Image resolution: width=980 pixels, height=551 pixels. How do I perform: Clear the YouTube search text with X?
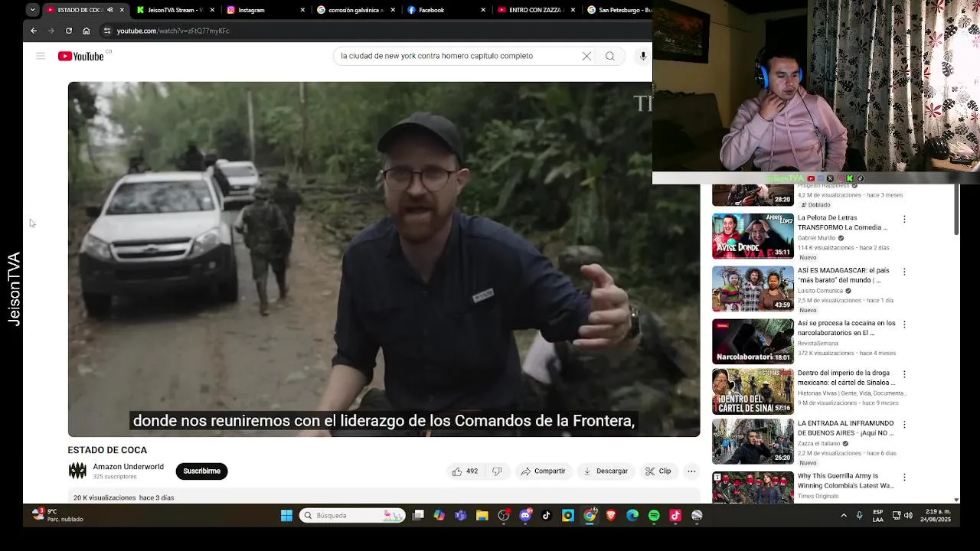[x=586, y=56]
